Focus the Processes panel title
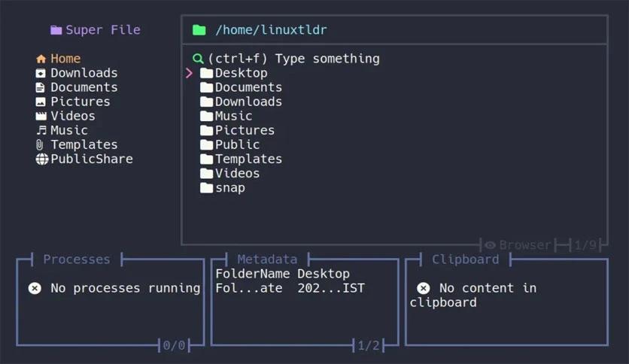 click(76, 259)
